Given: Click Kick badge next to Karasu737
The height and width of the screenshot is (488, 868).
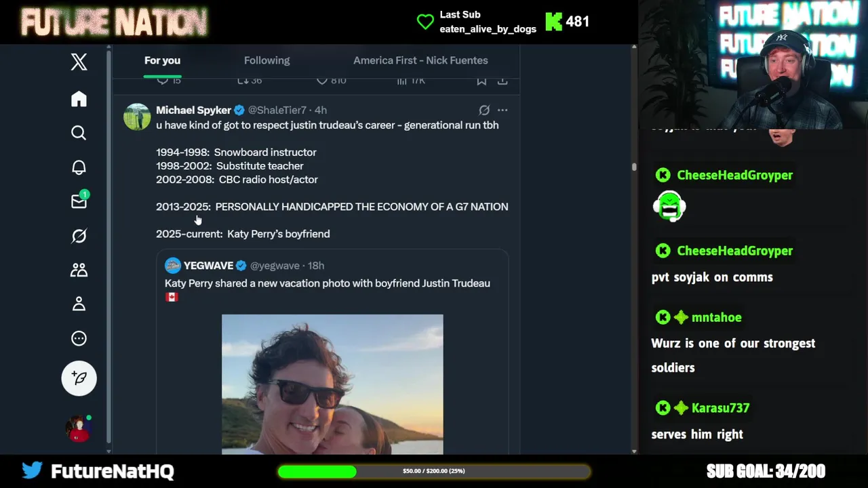Looking at the screenshot, I should (x=663, y=408).
